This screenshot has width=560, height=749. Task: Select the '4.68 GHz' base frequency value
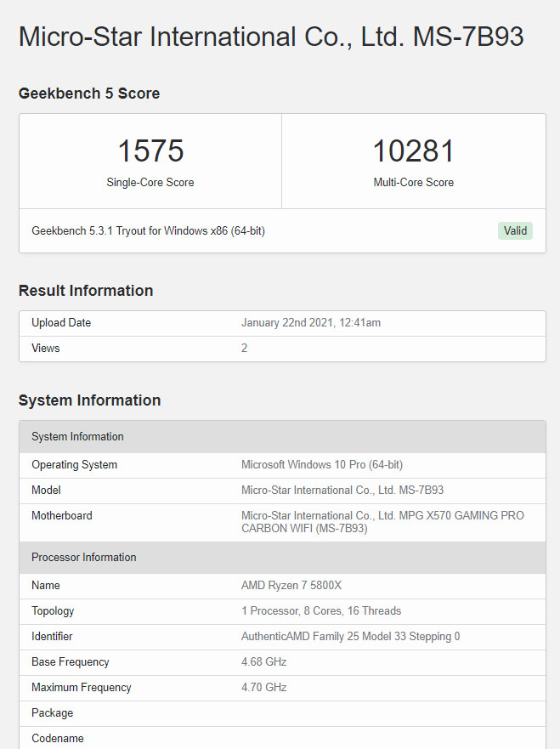[x=263, y=662]
